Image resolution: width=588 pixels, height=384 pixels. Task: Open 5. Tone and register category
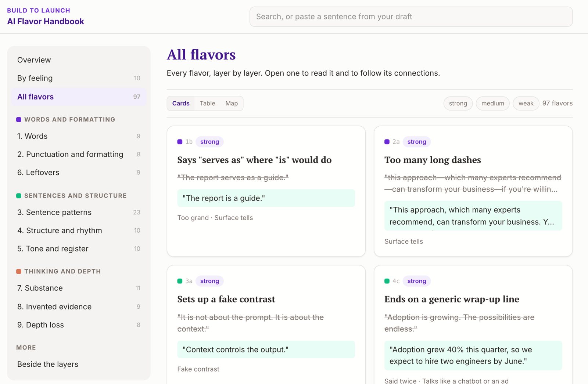[x=79, y=249]
